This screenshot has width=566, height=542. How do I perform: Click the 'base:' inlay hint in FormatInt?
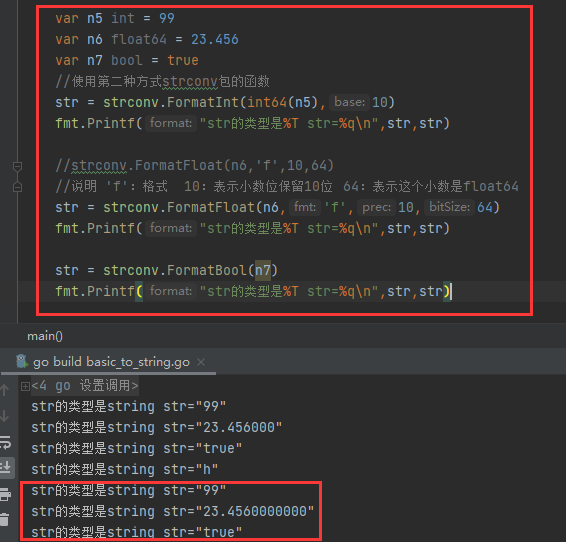349,102
